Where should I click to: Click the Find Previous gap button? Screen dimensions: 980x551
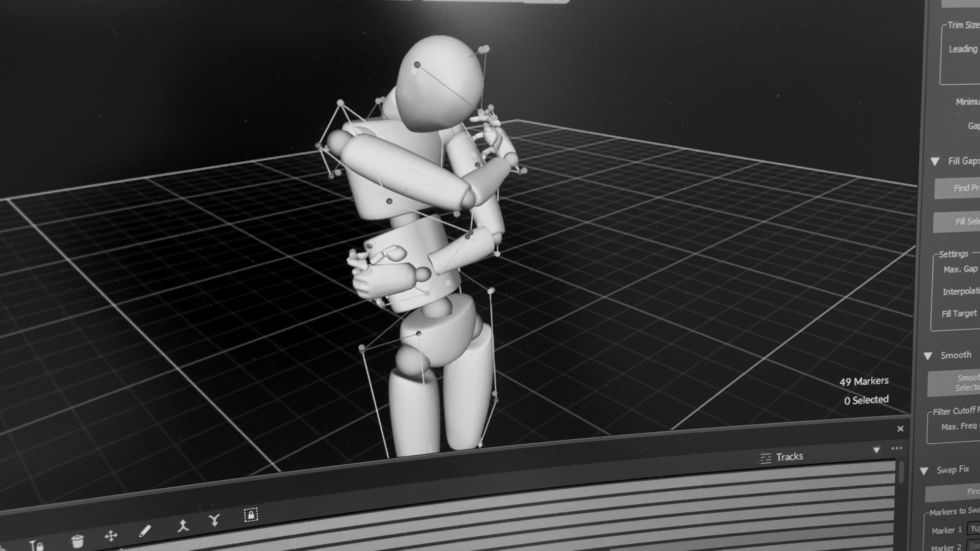coord(957,188)
